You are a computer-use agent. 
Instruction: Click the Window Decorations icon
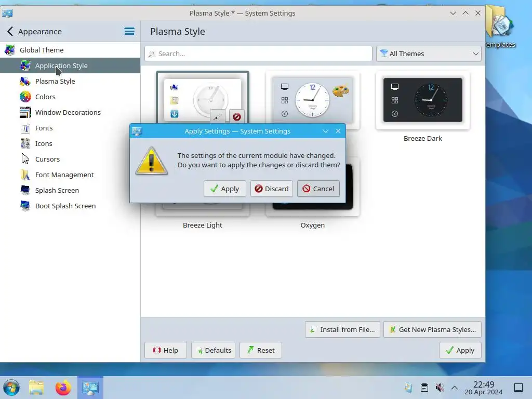tap(25, 112)
